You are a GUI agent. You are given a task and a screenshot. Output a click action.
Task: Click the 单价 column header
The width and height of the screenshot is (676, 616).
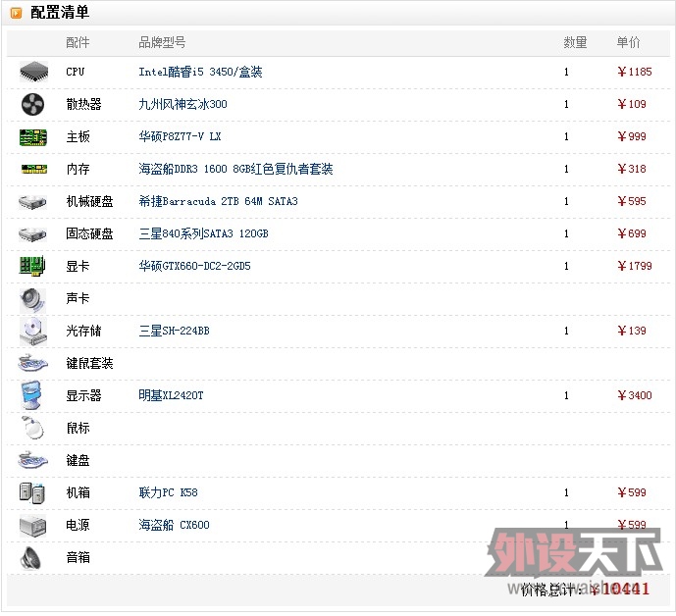(628, 42)
